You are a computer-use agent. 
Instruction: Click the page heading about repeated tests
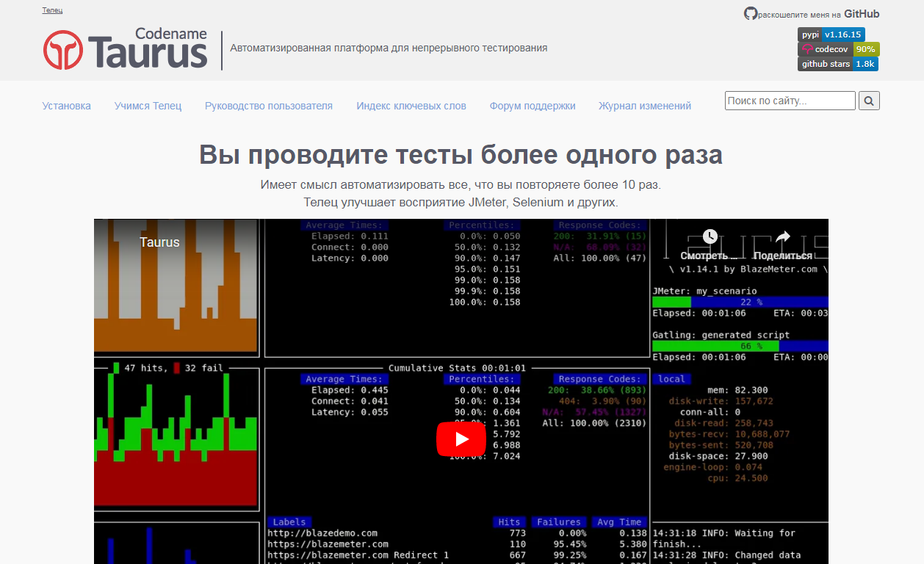coord(461,155)
